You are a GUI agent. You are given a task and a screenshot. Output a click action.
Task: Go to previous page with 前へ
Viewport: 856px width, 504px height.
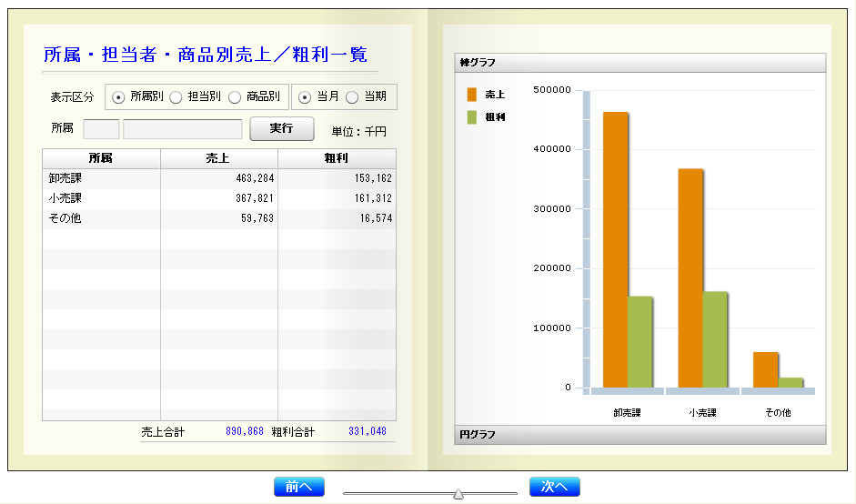click(x=299, y=487)
